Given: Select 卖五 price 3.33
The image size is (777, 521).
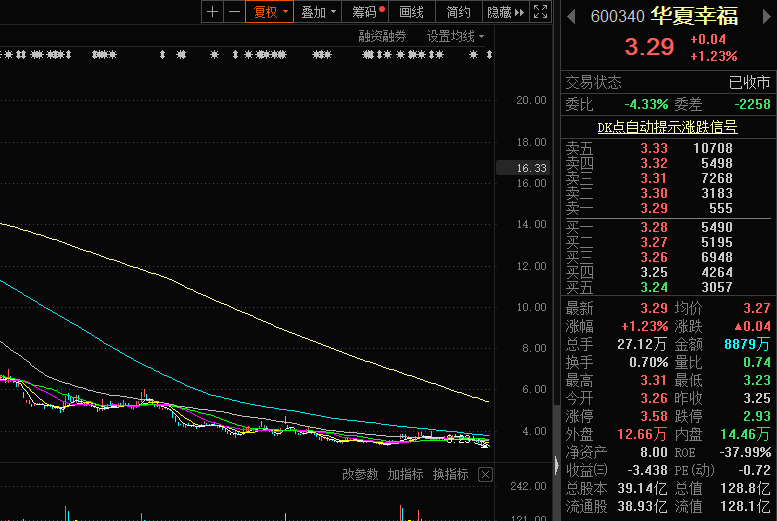Looking at the screenshot, I should tap(654, 148).
